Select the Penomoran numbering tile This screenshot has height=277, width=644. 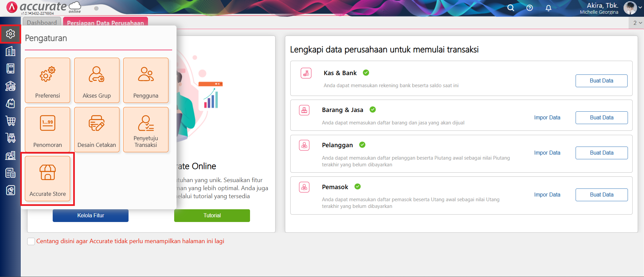47,130
